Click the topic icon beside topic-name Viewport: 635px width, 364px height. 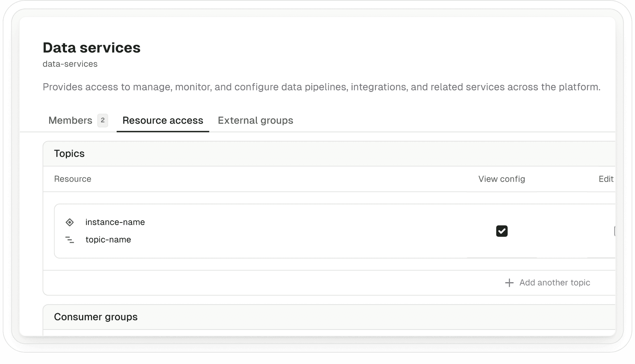click(70, 240)
